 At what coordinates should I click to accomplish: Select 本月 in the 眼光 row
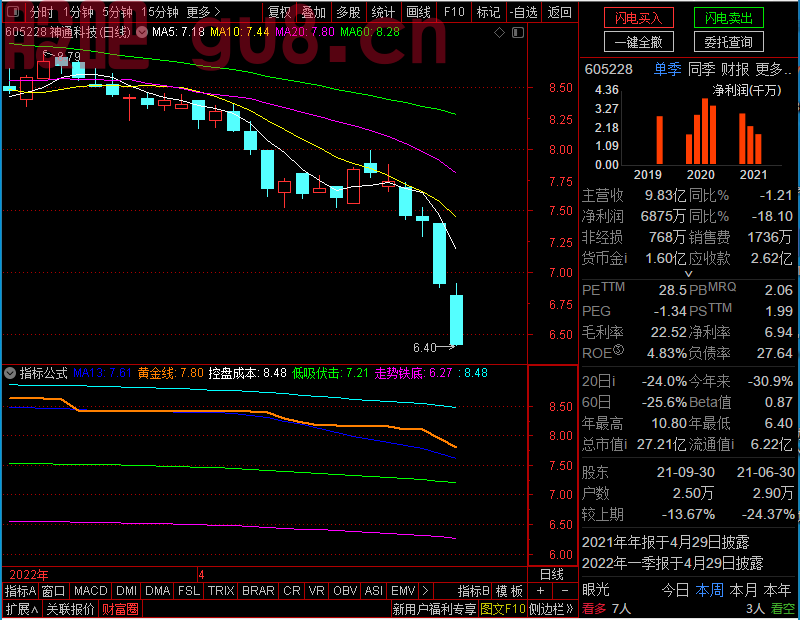pos(743,590)
